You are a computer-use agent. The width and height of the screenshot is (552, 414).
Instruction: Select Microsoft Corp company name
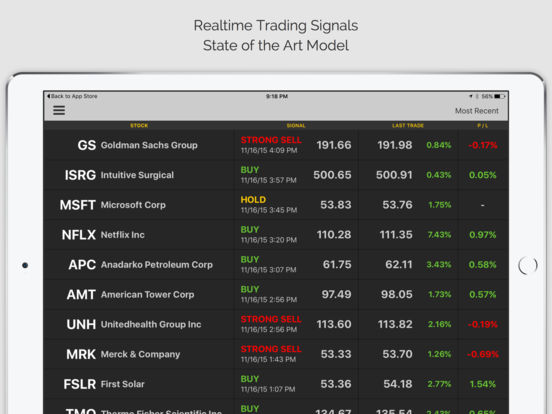[x=133, y=205]
